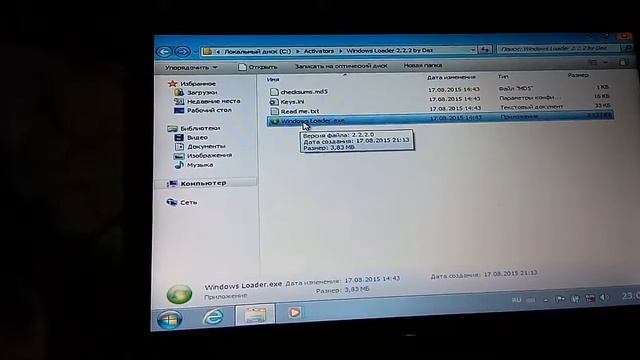This screenshot has width=640, height=360.
Task: Click the Read me.txt file icon
Action: pyautogui.click(x=274, y=111)
